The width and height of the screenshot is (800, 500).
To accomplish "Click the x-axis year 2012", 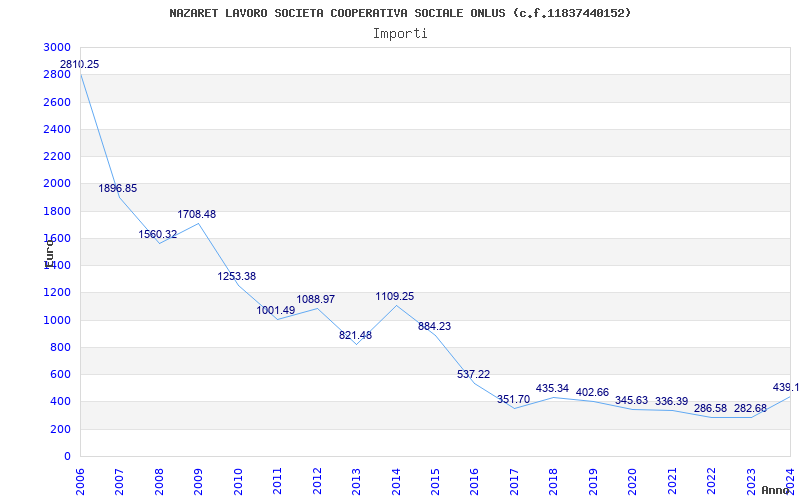I will (x=317, y=482).
